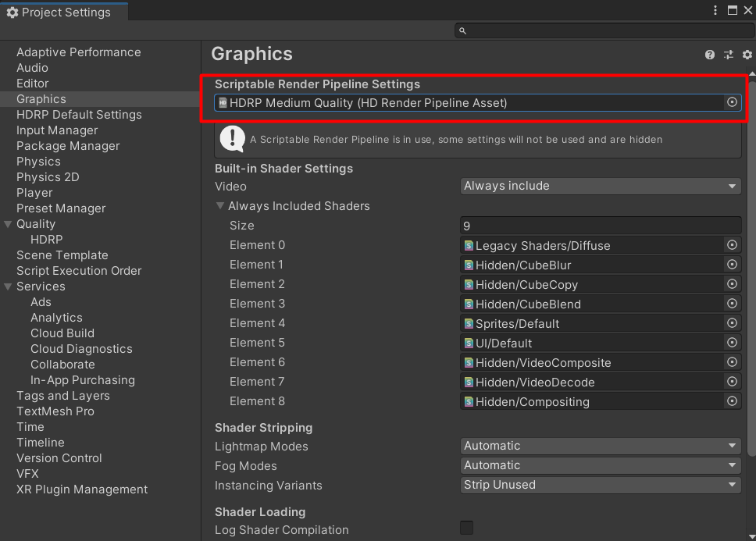Screen dimensions: 756x541
Task: Click the HD asset icon in pipeline field
Action: tap(223, 102)
